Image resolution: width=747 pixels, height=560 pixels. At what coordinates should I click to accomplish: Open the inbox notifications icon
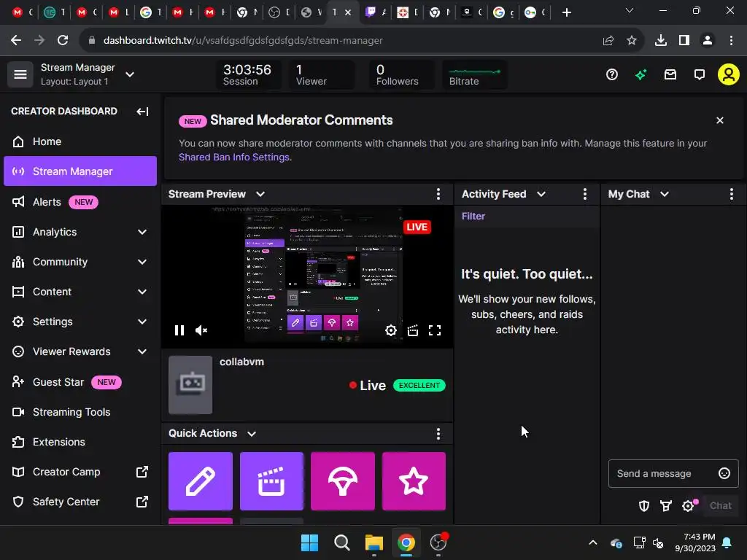(x=670, y=74)
